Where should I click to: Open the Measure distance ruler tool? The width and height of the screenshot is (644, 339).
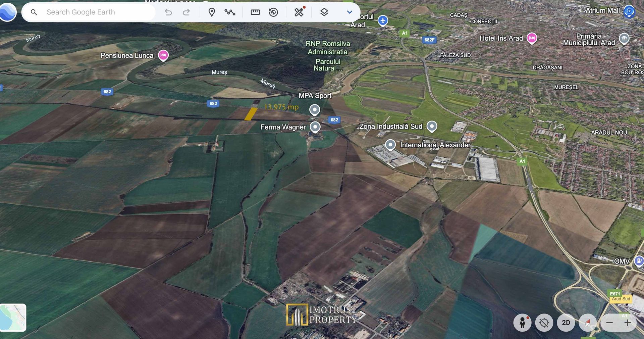255,12
